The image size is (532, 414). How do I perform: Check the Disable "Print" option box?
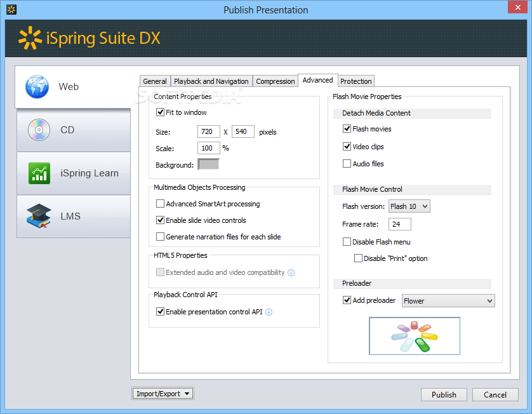click(358, 258)
